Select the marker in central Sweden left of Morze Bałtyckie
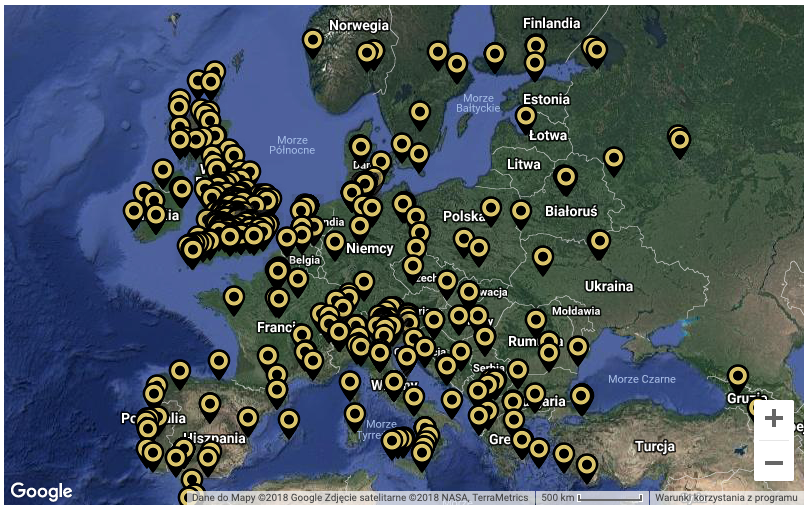Image resolution: width=807 pixels, height=509 pixels. tap(420, 115)
